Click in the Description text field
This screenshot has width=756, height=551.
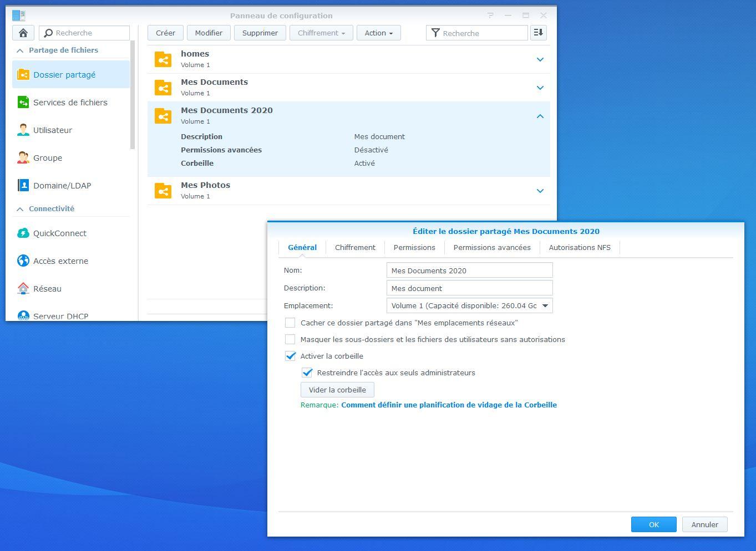469,288
